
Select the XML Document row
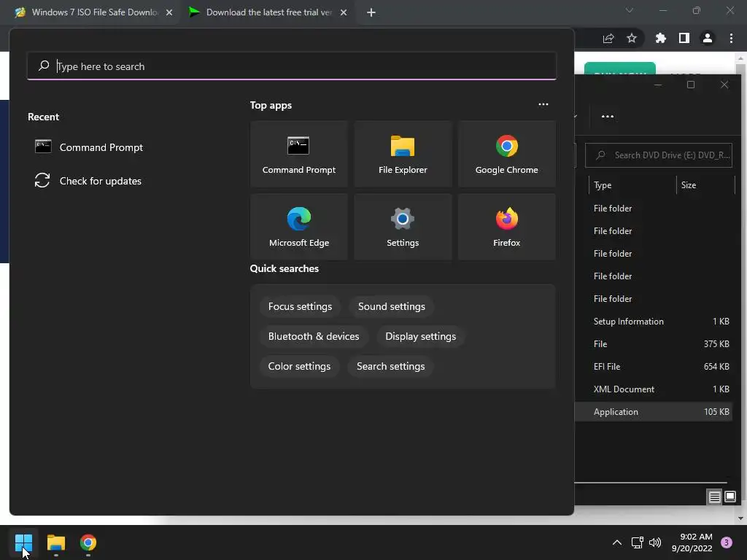[x=654, y=389]
